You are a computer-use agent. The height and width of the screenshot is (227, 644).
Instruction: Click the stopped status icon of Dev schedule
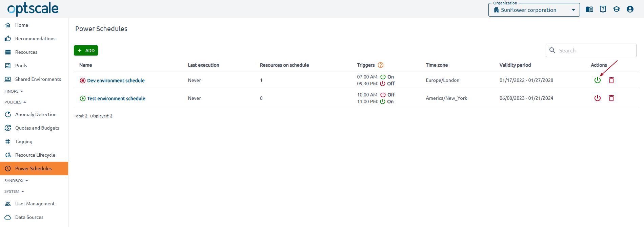coord(83,81)
